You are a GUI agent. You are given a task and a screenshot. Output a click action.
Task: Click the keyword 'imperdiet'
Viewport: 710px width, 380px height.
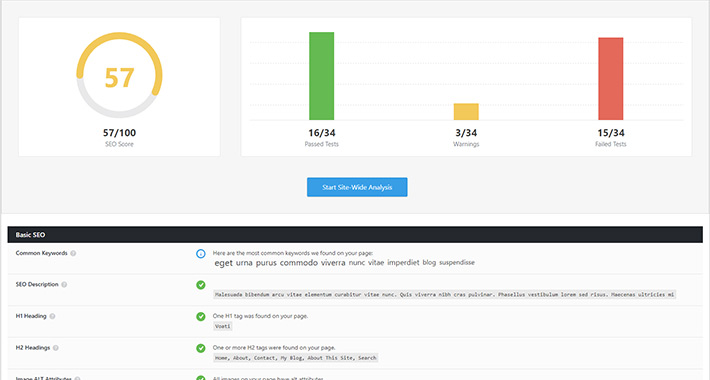click(x=403, y=263)
